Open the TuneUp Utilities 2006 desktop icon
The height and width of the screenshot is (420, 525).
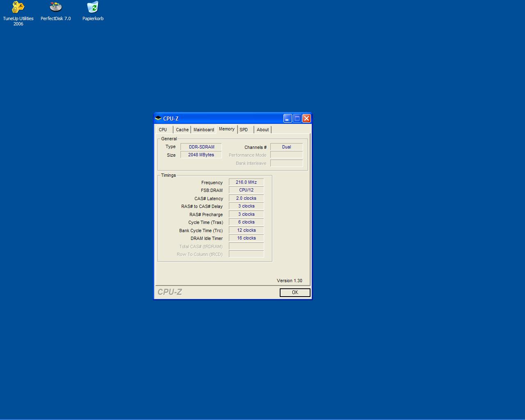(18, 13)
